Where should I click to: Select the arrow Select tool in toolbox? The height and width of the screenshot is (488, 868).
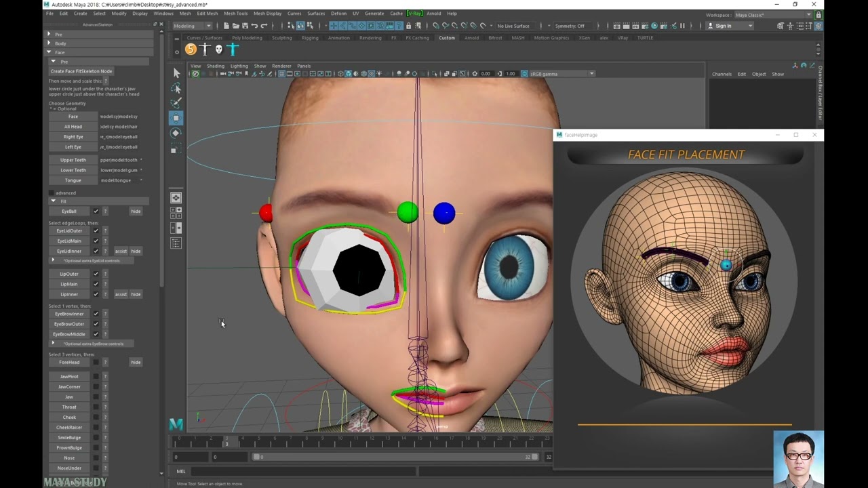176,73
